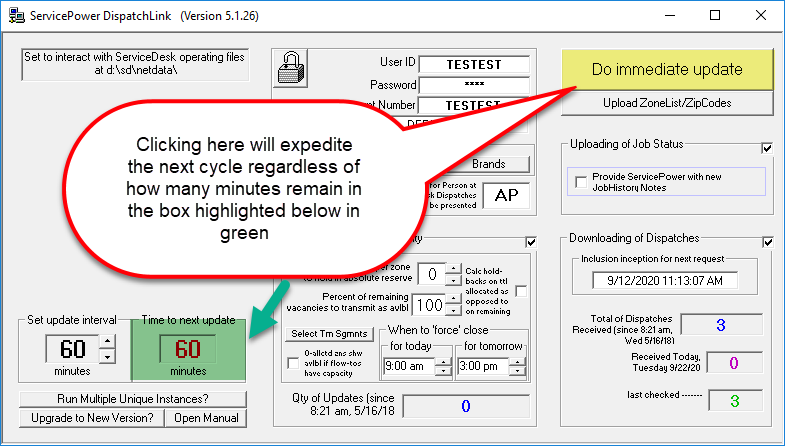Click Total of Dispatches Received value 3
The width and height of the screenshot is (785, 446).
(721, 325)
